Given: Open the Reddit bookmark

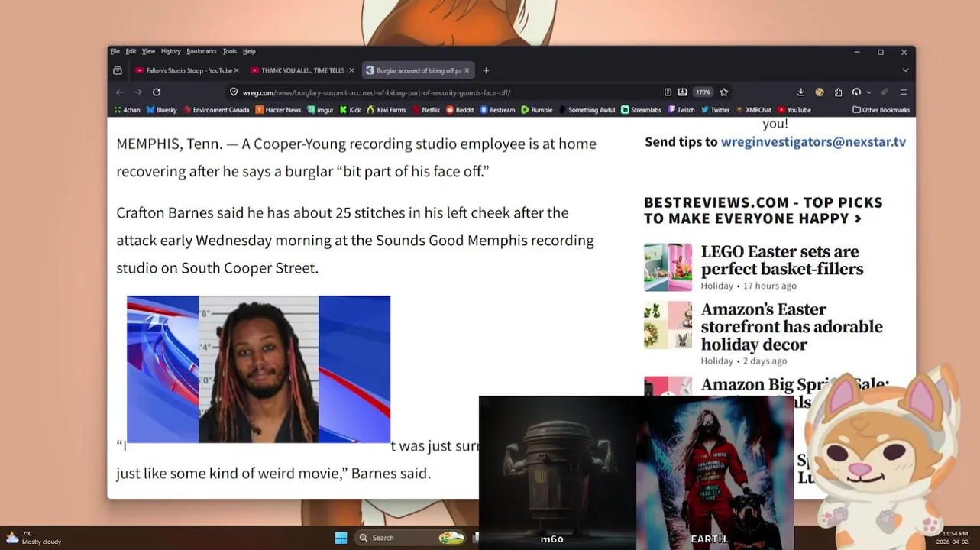Looking at the screenshot, I should coord(460,110).
